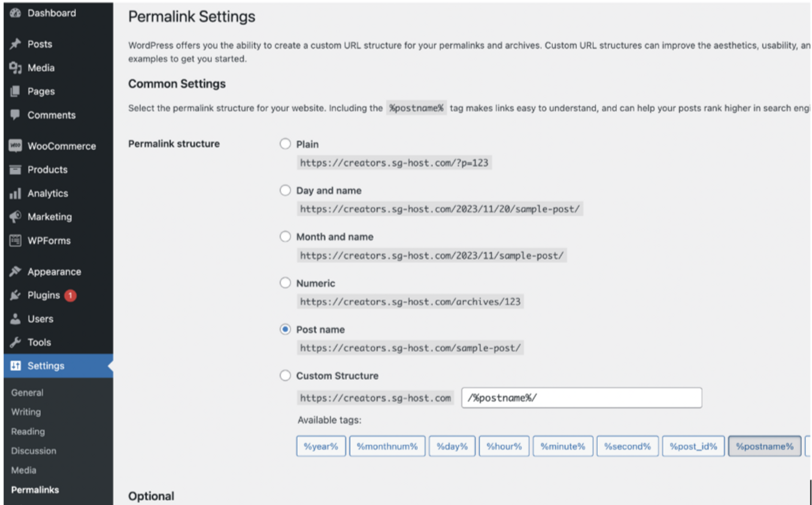Viewport: 812px width, 505px height.
Task: Click the Marketing megaphone icon
Action: click(x=15, y=217)
